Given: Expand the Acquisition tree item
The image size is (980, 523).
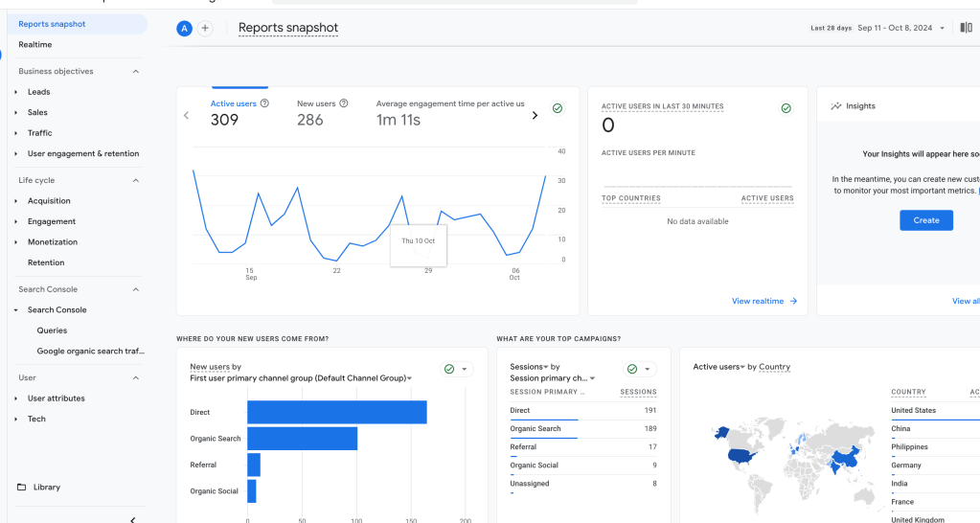Looking at the screenshot, I should 16,201.
